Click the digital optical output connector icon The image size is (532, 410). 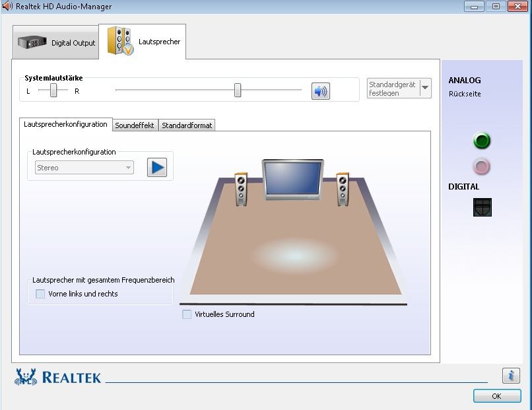pyautogui.click(x=482, y=207)
